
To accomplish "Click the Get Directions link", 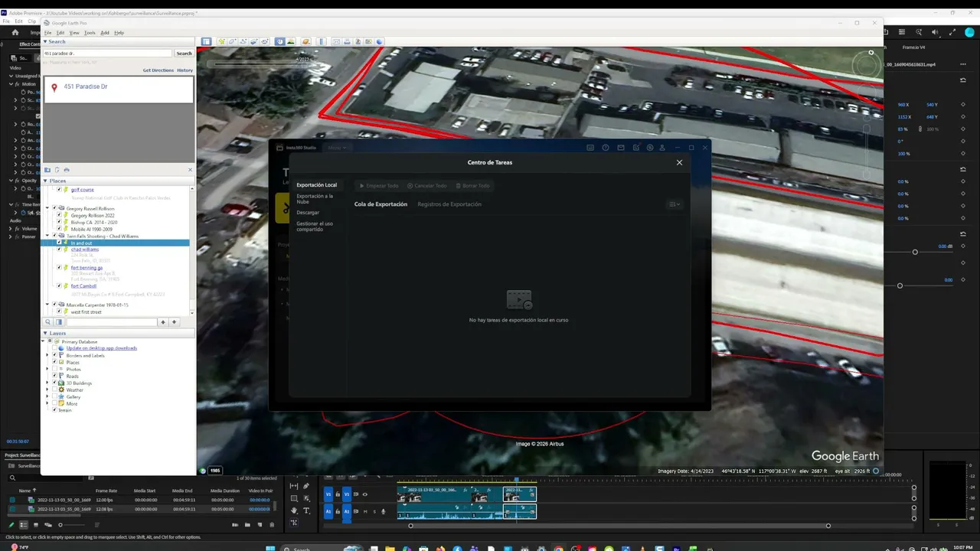I will 158,70.
